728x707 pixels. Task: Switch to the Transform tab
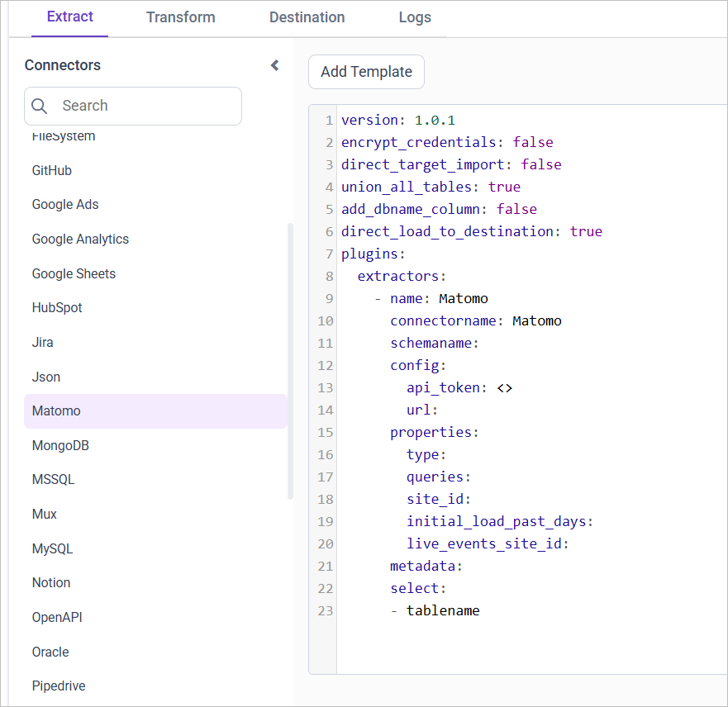pyautogui.click(x=180, y=17)
